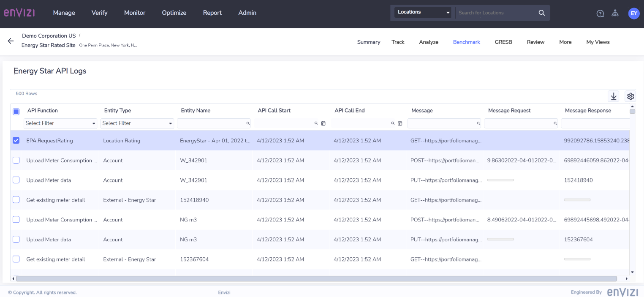Viewport: 644px width, 297px height.
Task: Open the My Views tab
Action: point(598,42)
